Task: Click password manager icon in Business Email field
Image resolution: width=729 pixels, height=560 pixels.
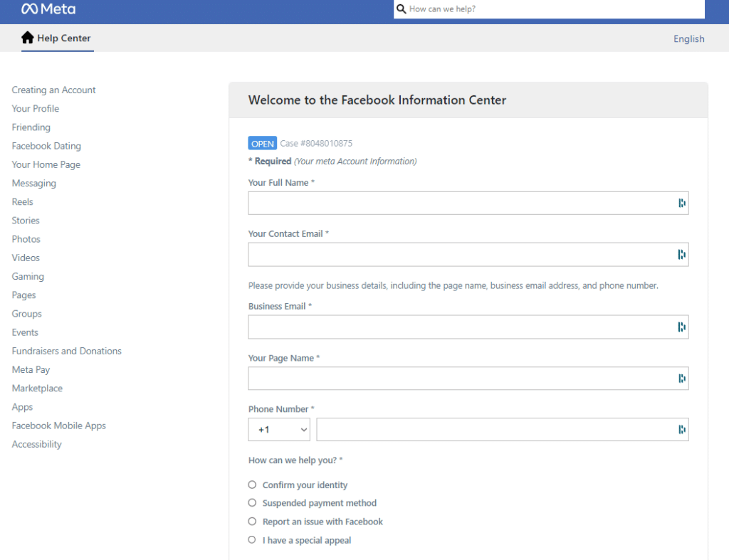Action: pos(681,327)
